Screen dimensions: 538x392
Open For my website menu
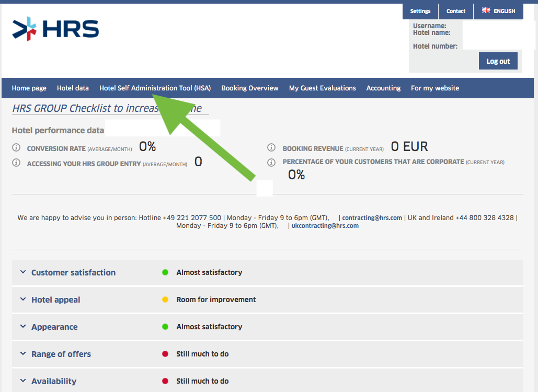tap(435, 88)
